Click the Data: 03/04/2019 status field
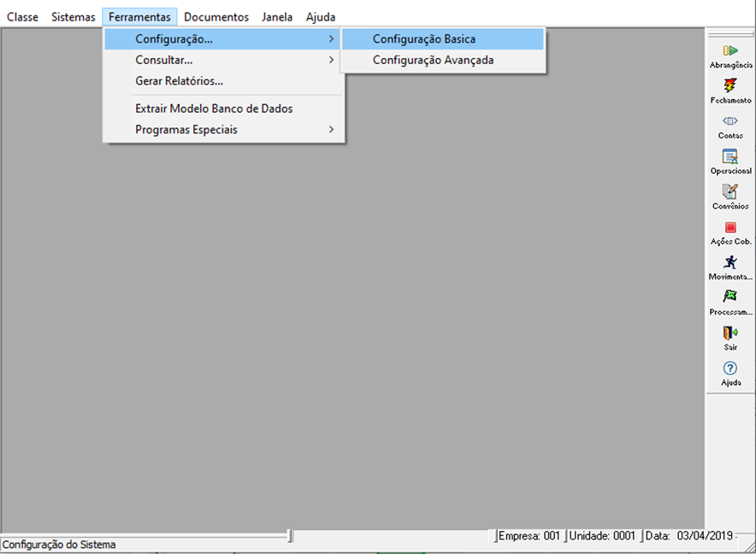 point(689,536)
